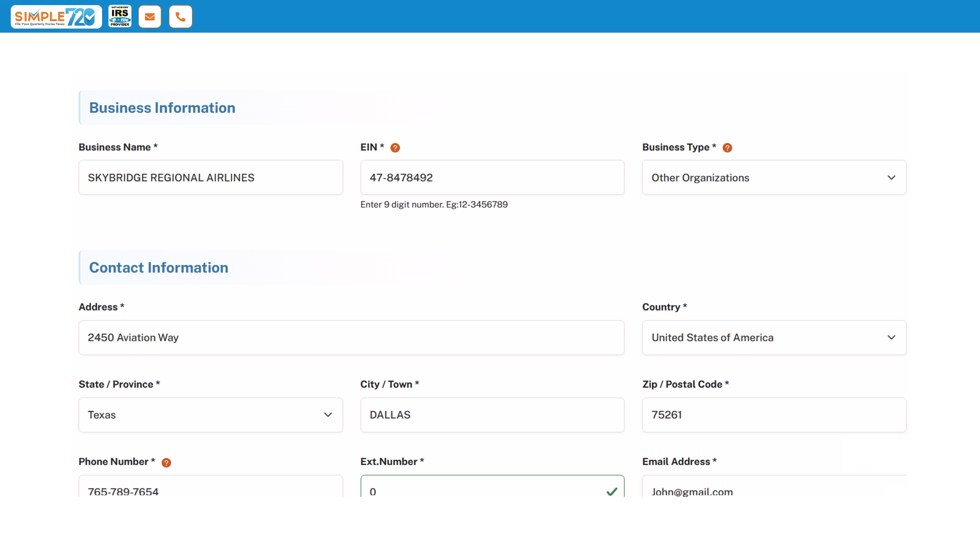Edit the Business Name field
Viewport: 980px width, 551px height.
click(211, 178)
